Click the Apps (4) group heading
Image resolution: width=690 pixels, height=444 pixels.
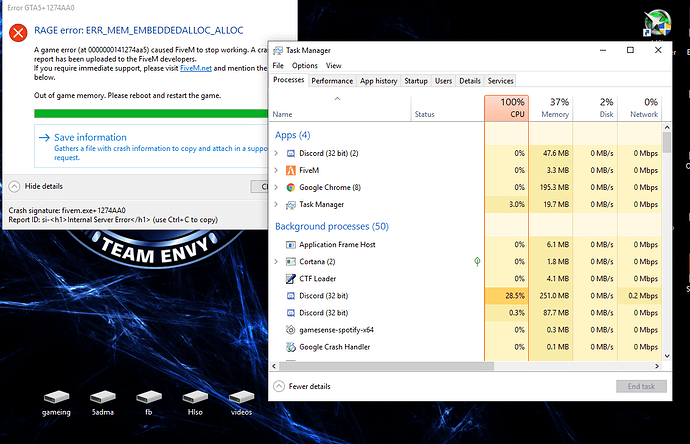point(293,135)
